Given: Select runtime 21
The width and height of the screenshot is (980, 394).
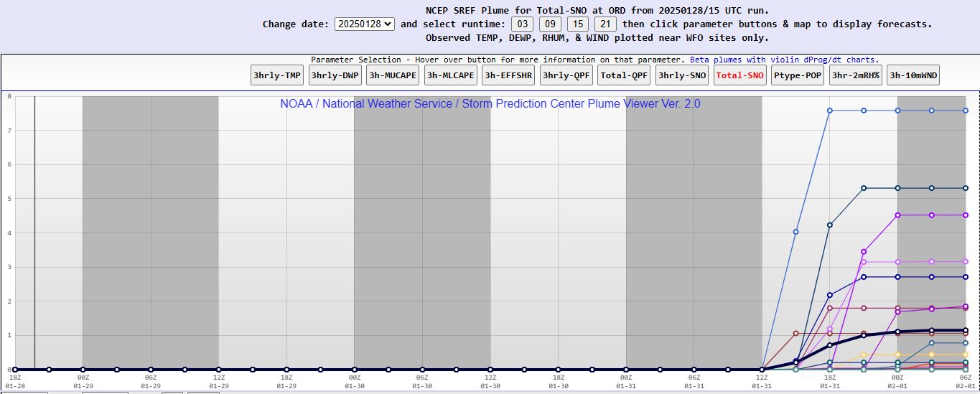Looking at the screenshot, I should point(605,24).
